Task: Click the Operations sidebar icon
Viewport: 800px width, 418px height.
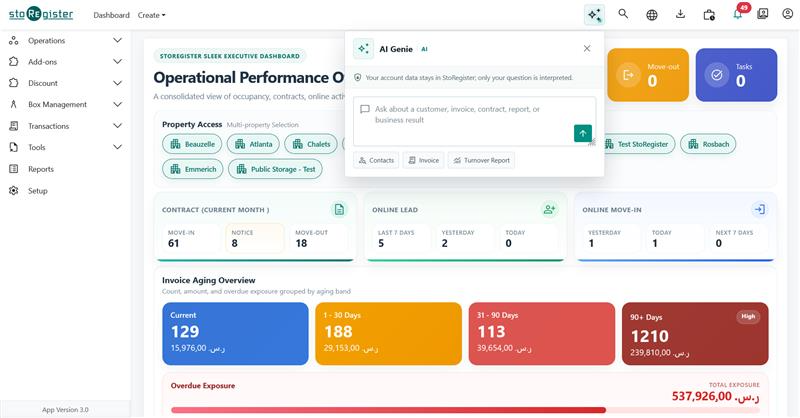Action: coord(14,40)
